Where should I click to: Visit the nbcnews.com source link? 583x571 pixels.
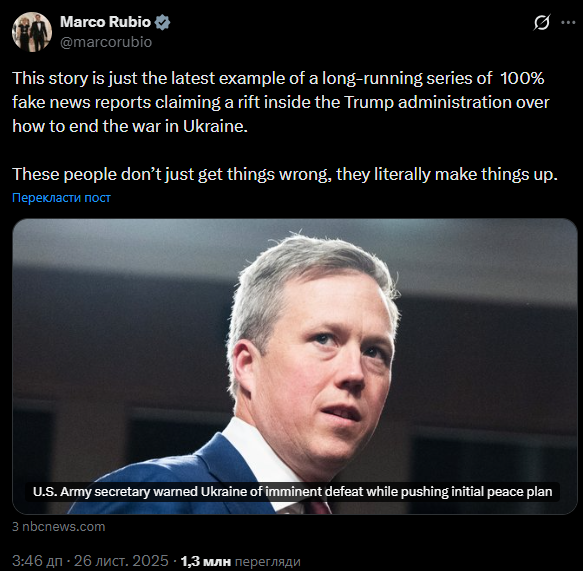59,526
